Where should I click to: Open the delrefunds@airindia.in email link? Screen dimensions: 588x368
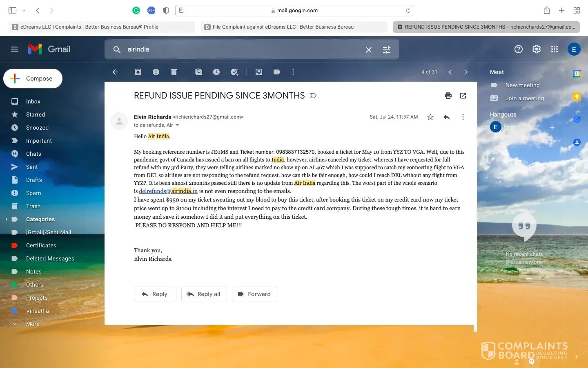(168, 191)
